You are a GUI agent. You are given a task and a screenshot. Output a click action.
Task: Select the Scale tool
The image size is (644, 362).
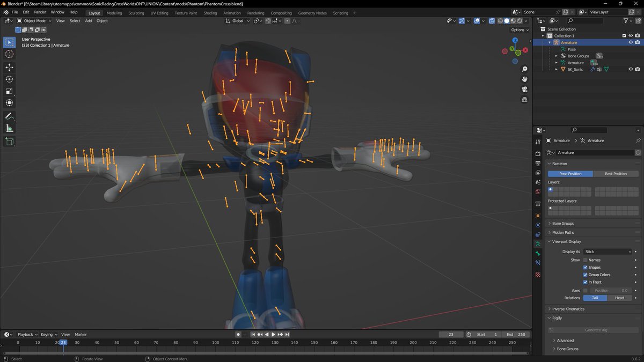pos(9,91)
